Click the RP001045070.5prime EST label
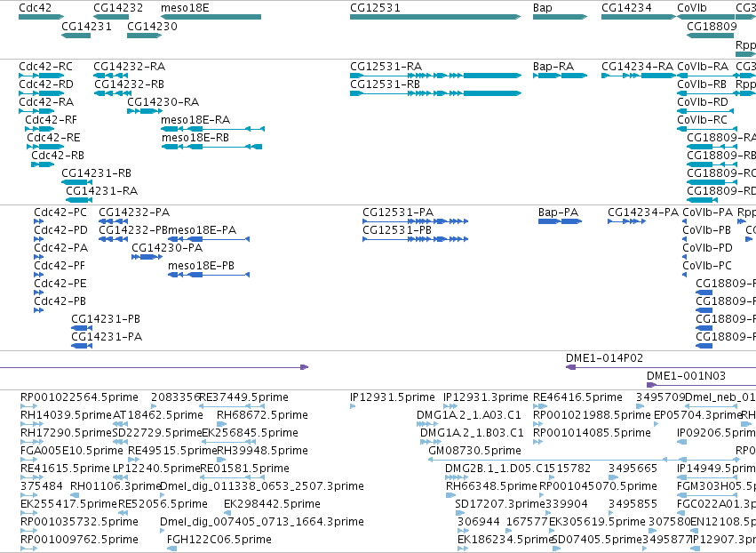 coord(598,486)
